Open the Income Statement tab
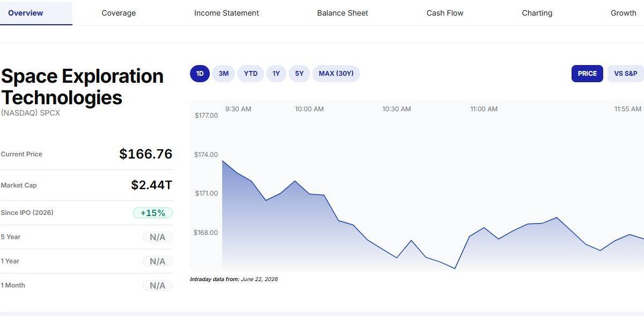The width and height of the screenshot is (644, 316). [226, 13]
